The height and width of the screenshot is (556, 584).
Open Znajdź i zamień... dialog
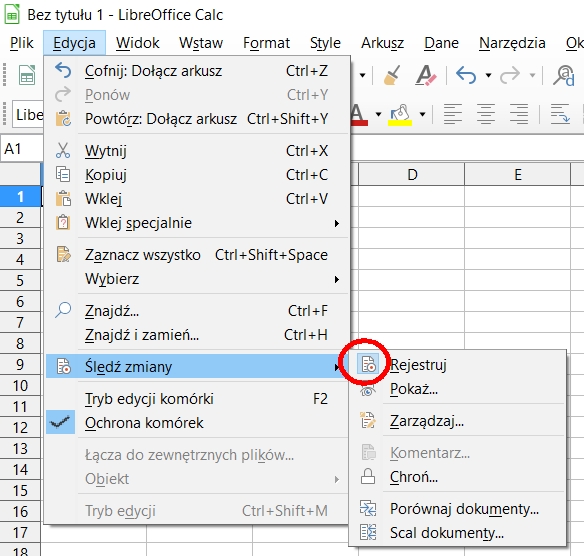coord(197,334)
